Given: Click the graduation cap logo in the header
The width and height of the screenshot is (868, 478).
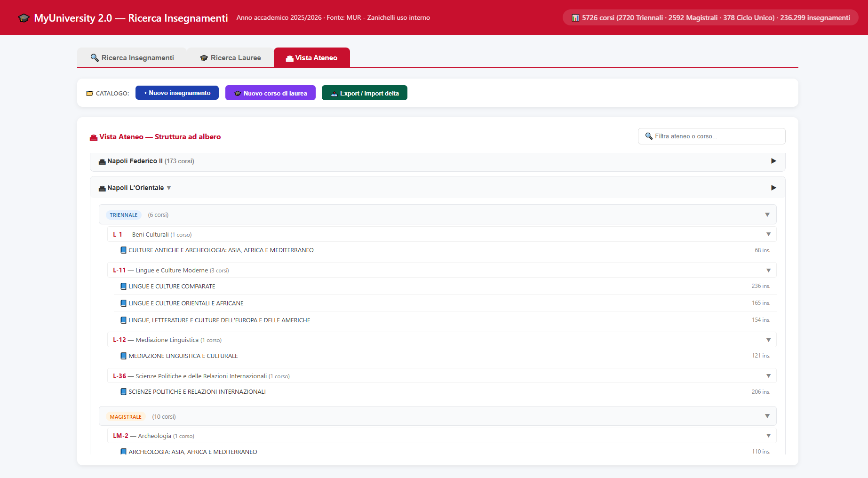Looking at the screenshot, I should pyautogui.click(x=24, y=18).
